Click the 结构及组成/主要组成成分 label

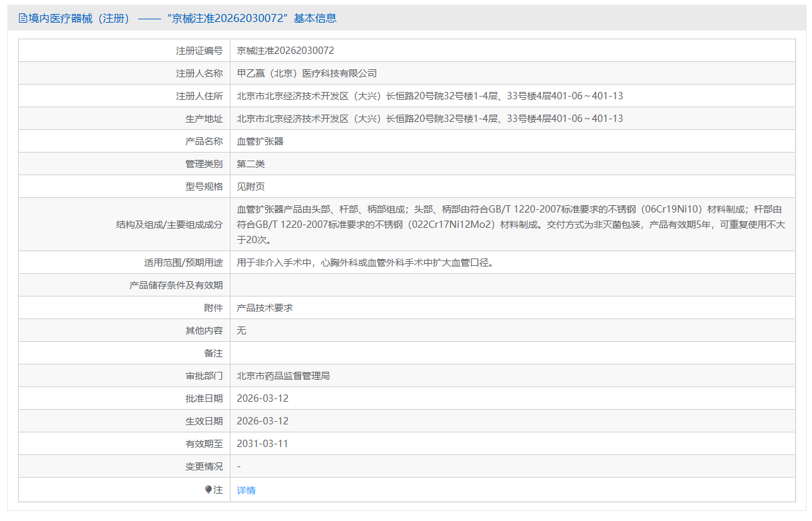pyautogui.click(x=169, y=225)
